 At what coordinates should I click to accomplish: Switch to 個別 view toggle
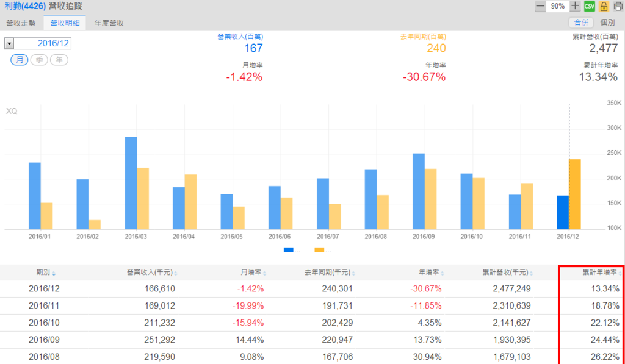pyautogui.click(x=607, y=23)
